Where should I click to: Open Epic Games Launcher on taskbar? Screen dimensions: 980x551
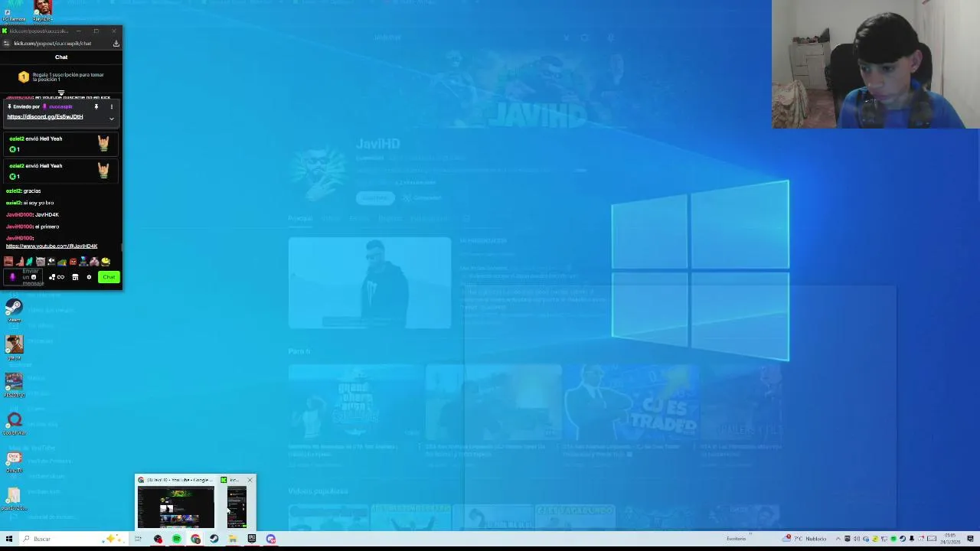pos(252,539)
